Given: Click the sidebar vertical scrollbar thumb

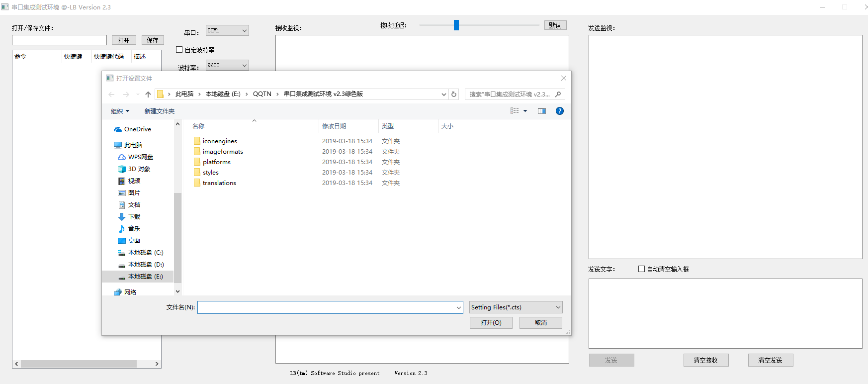Looking at the screenshot, I should pyautogui.click(x=178, y=238).
